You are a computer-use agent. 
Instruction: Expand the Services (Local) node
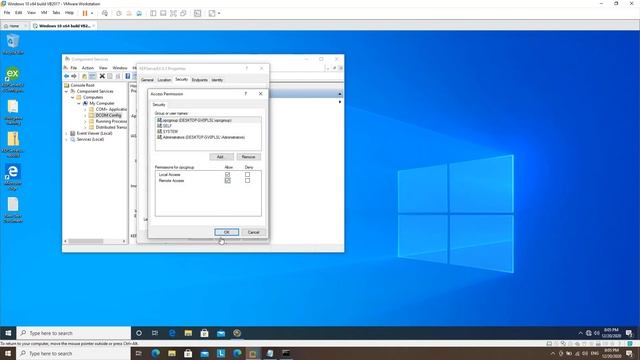67,140
